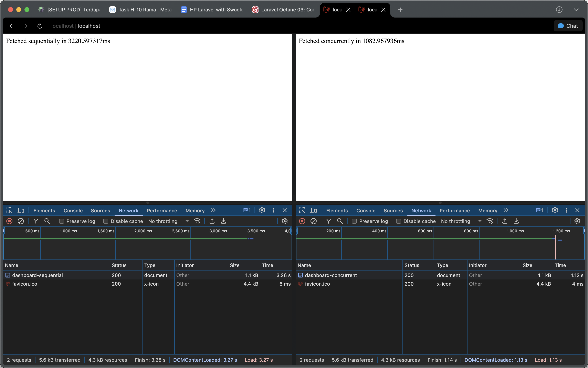Open DevTools settings gear in left tab bar
The width and height of the screenshot is (588, 368).
262,210
